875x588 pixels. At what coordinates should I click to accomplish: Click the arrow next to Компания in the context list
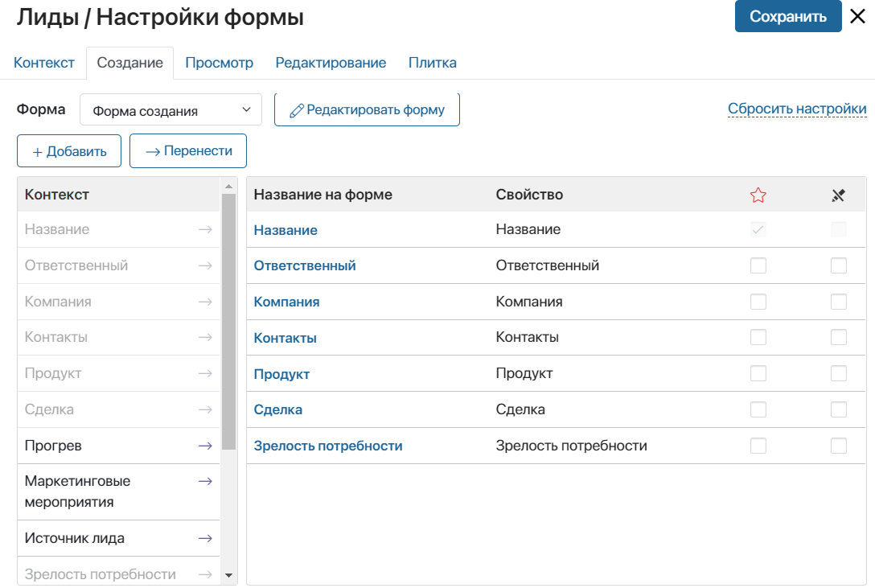pyautogui.click(x=205, y=302)
